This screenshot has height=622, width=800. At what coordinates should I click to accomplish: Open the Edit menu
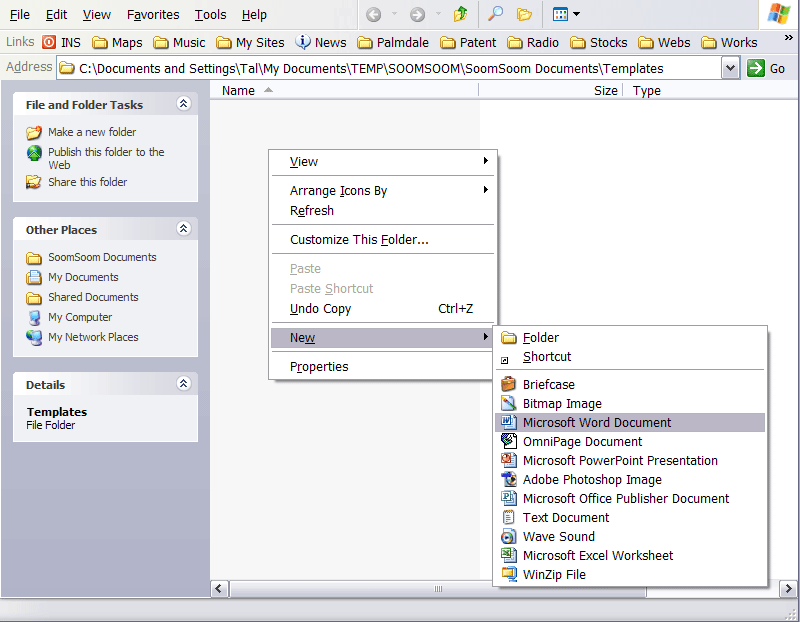coord(56,15)
